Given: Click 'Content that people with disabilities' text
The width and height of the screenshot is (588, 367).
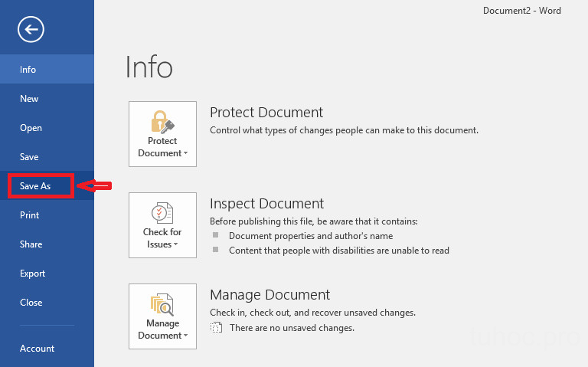Looking at the screenshot, I should coord(339,251).
